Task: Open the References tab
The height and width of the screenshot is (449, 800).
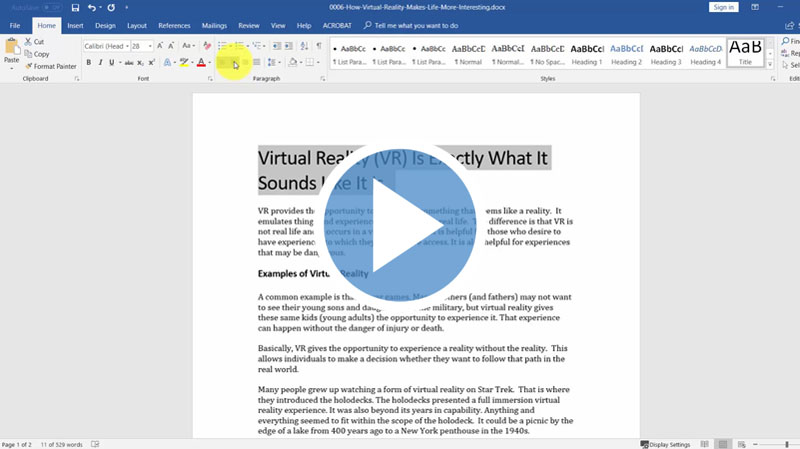Action: pos(174,25)
